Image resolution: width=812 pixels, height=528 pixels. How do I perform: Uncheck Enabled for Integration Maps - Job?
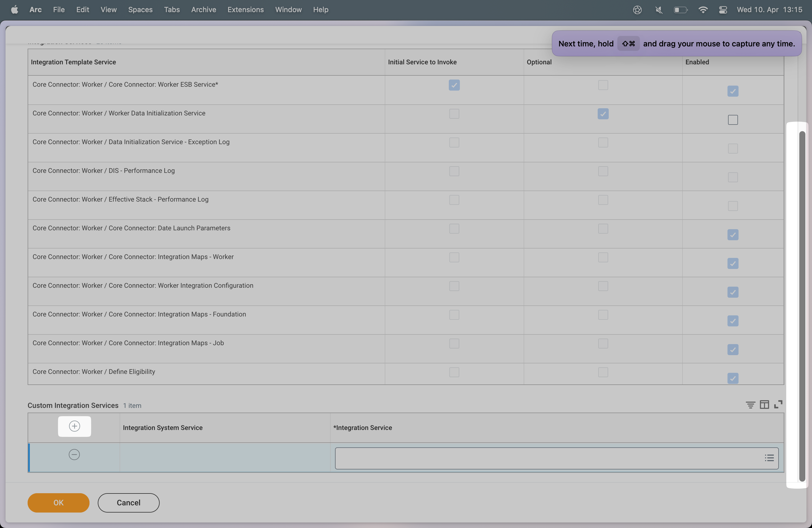coord(732,350)
